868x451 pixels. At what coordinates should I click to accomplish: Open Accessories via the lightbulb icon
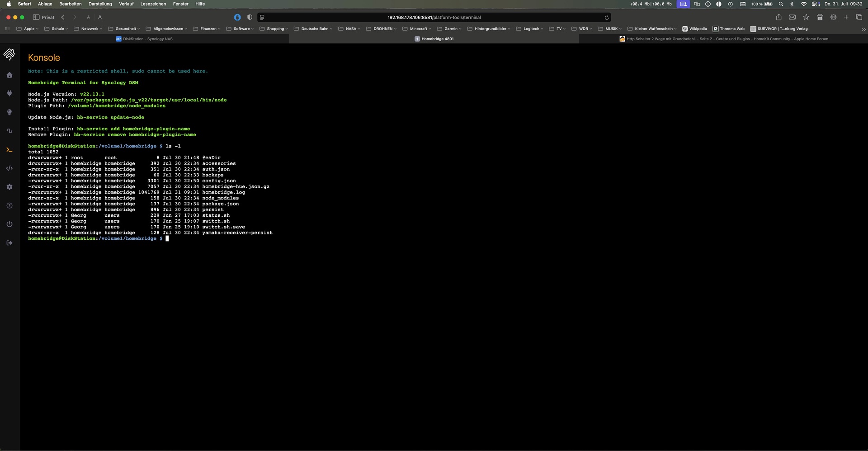click(9, 112)
